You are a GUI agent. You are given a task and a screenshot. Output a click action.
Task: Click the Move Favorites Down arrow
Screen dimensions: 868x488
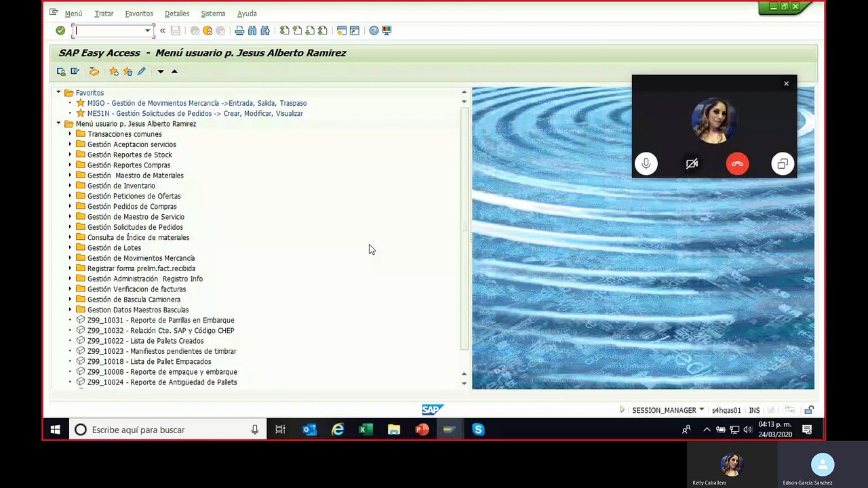coord(161,71)
